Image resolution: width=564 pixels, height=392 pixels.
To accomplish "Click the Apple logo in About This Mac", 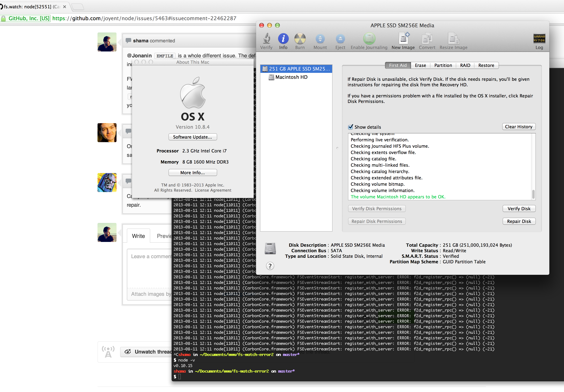I will coord(193,93).
